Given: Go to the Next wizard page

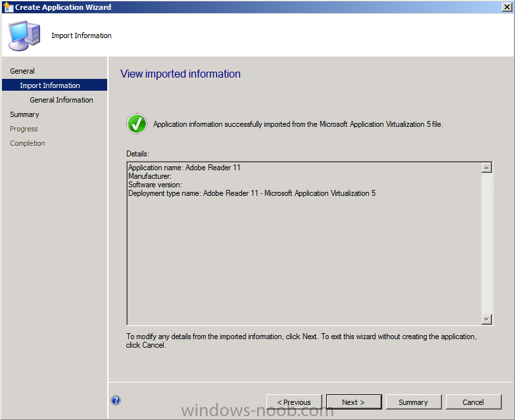Looking at the screenshot, I should [x=354, y=402].
